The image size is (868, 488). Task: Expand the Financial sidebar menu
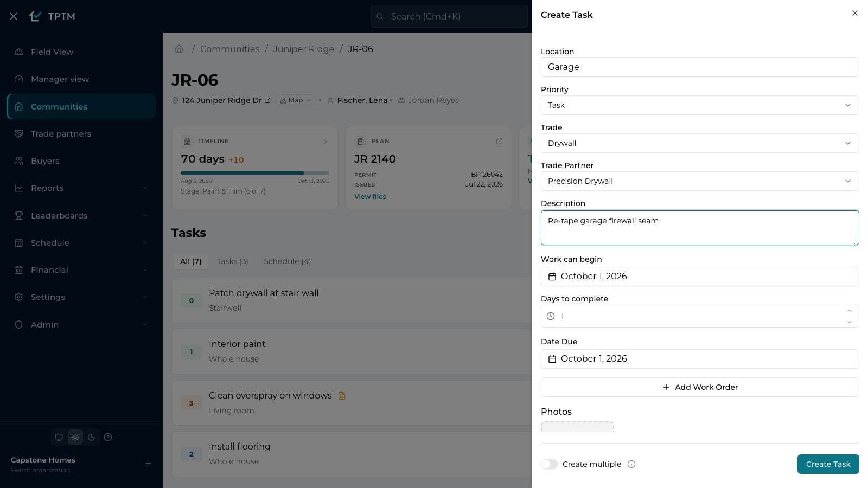81,270
